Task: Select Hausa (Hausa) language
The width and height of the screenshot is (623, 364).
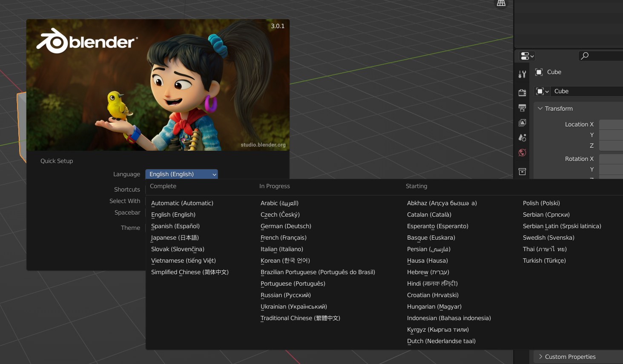Action: coord(428,261)
